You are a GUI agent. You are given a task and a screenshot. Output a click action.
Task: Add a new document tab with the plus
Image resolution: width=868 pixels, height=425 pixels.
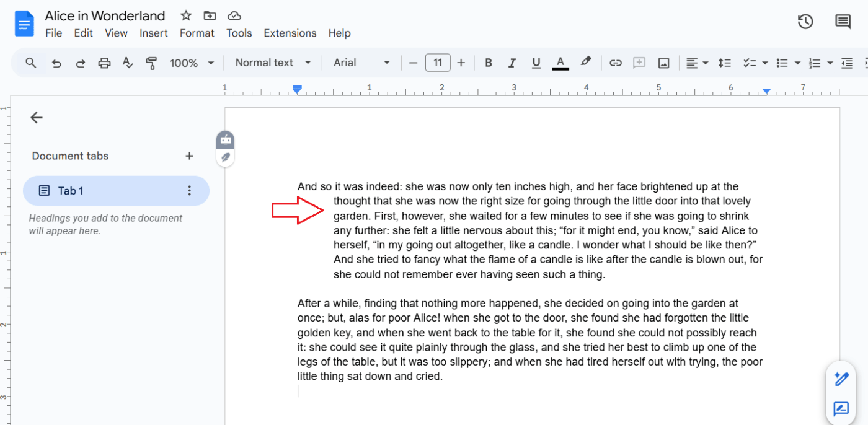pyautogui.click(x=190, y=156)
